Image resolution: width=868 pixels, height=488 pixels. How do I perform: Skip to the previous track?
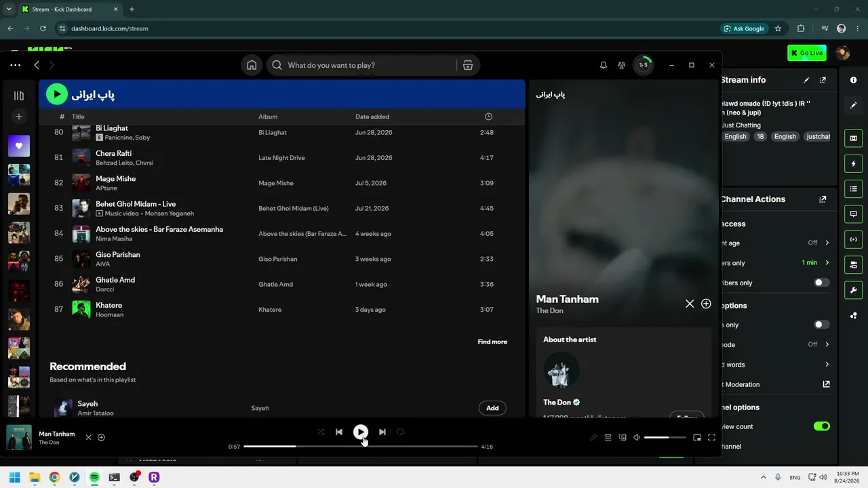pyautogui.click(x=339, y=432)
